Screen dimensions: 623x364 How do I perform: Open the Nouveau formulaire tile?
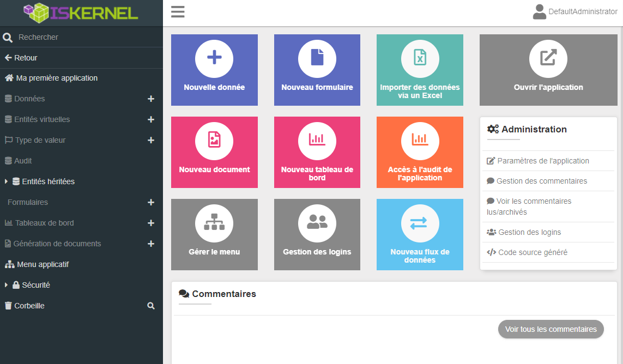317,69
